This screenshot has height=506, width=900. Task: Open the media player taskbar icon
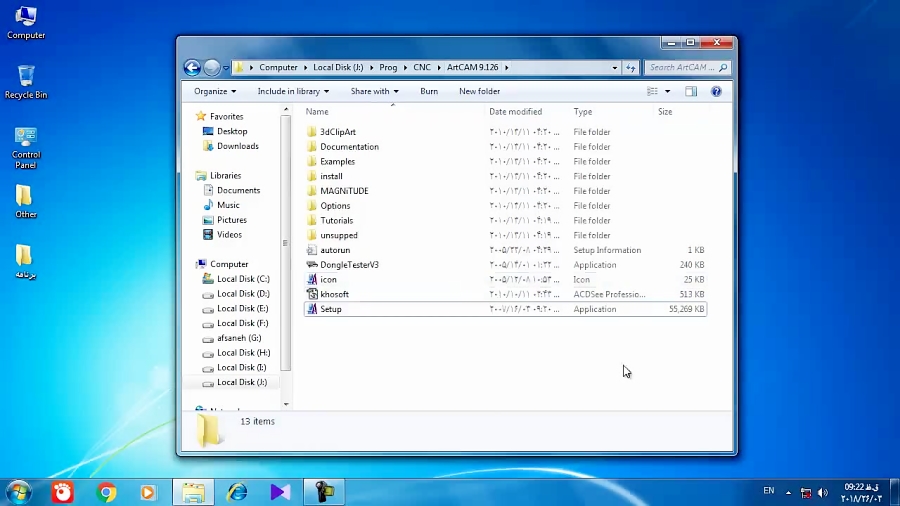[148, 492]
